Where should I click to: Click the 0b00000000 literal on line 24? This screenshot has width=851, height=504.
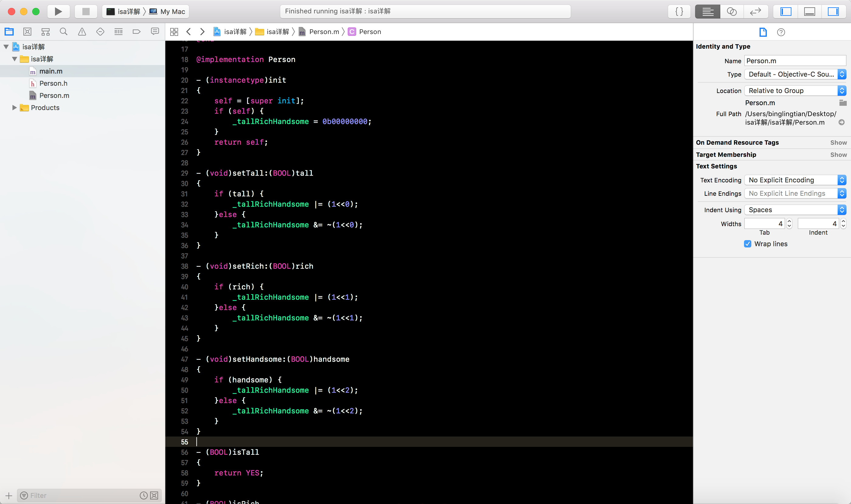(x=345, y=122)
